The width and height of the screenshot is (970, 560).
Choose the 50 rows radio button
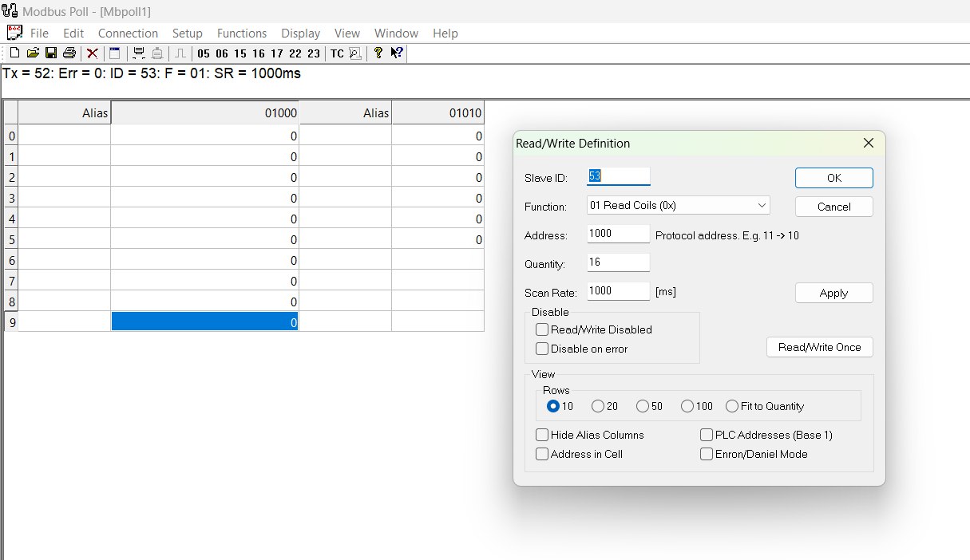click(643, 406)
